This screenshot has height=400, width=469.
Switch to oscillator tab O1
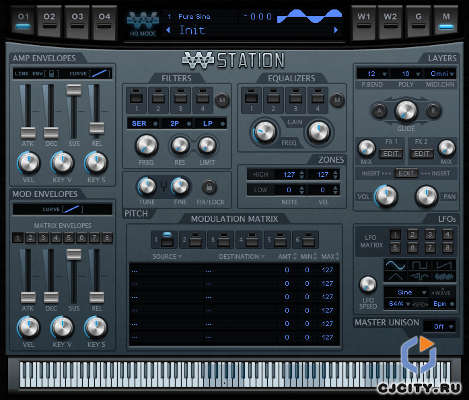point(23,22)
